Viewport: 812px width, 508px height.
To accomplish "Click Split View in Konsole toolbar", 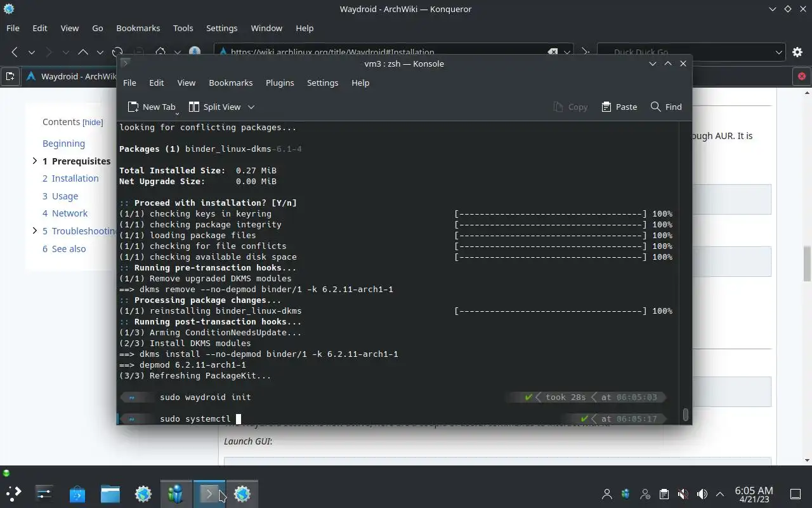I will [215, 107].
